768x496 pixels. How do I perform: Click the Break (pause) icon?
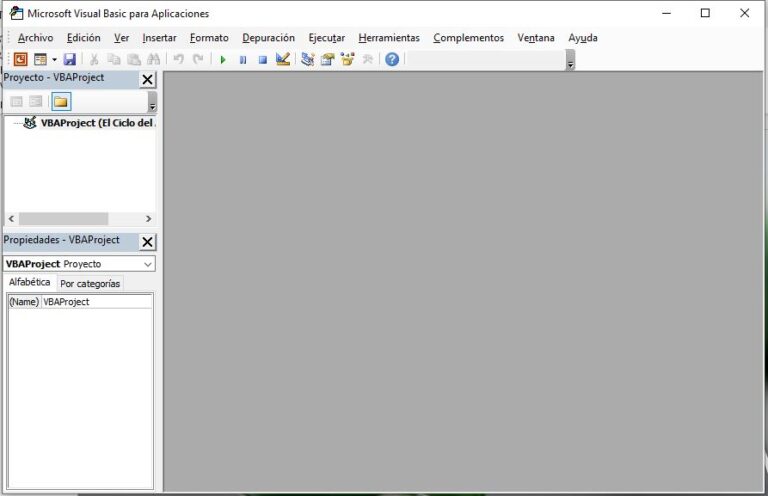click(243, 60)
